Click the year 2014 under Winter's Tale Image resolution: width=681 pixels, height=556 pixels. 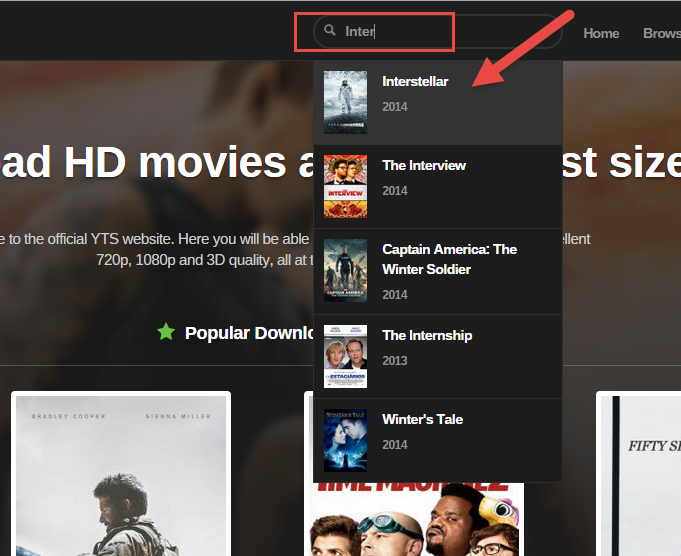(x=395, y=444)
